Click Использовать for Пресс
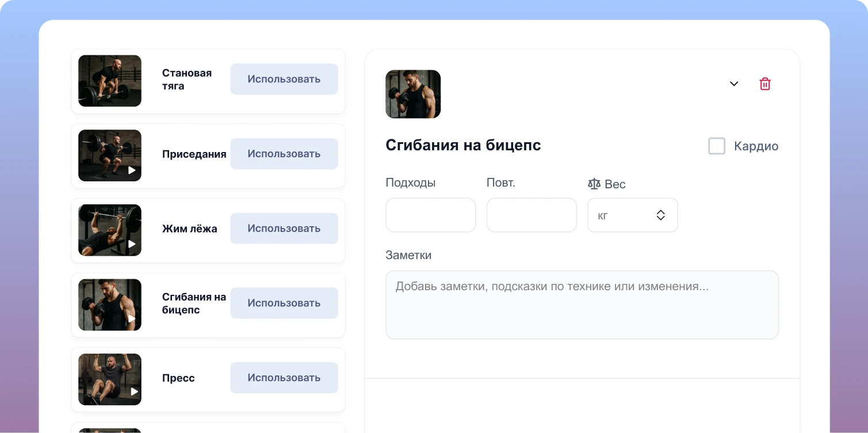 click(284, 378)
